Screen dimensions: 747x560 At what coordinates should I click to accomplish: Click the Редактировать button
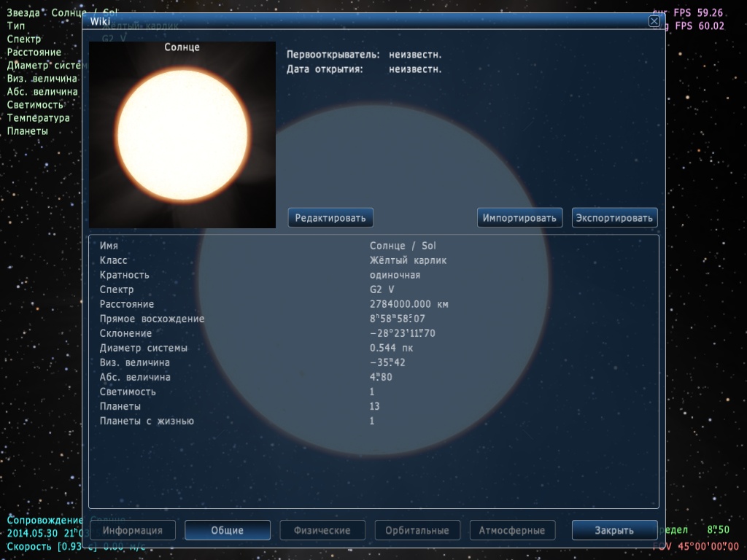(330, 217)
